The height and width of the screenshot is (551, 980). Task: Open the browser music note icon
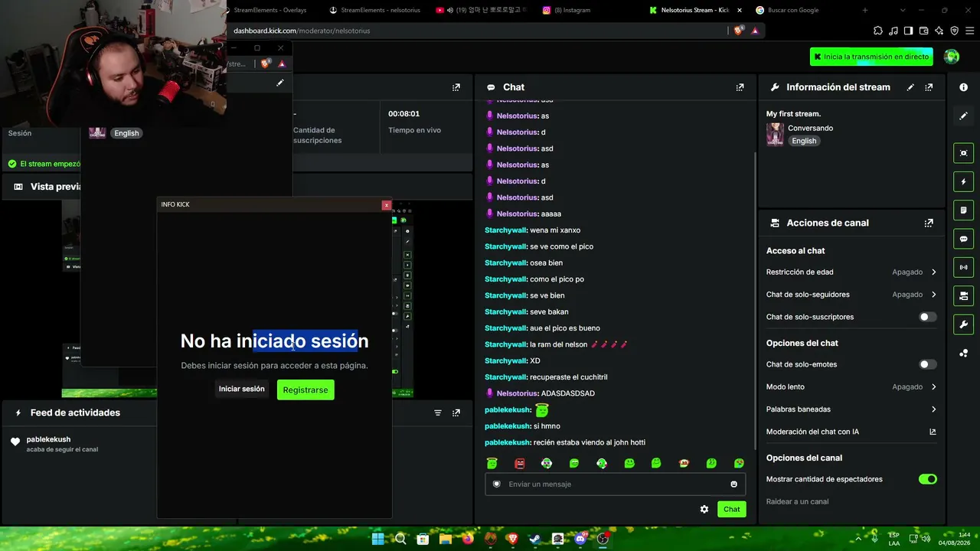(893, 31)
